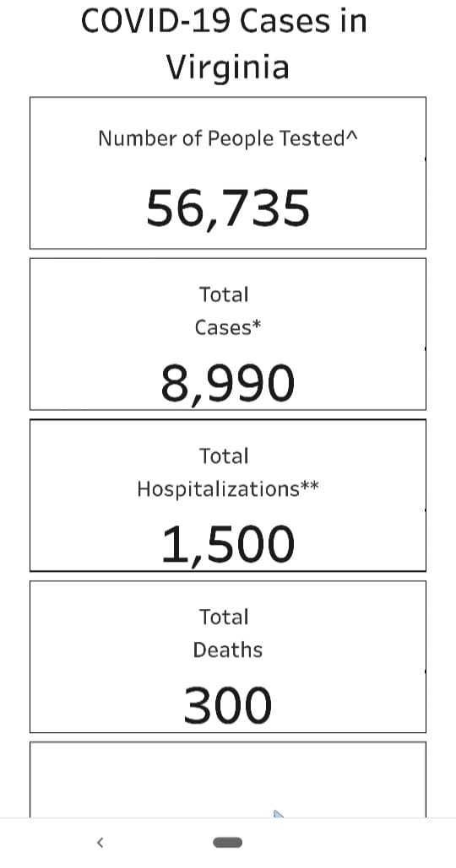Image resolution: width=456 pixels, height=868 pixels.
Task: Click the small blue pointer icon
Action: (278, 813)
